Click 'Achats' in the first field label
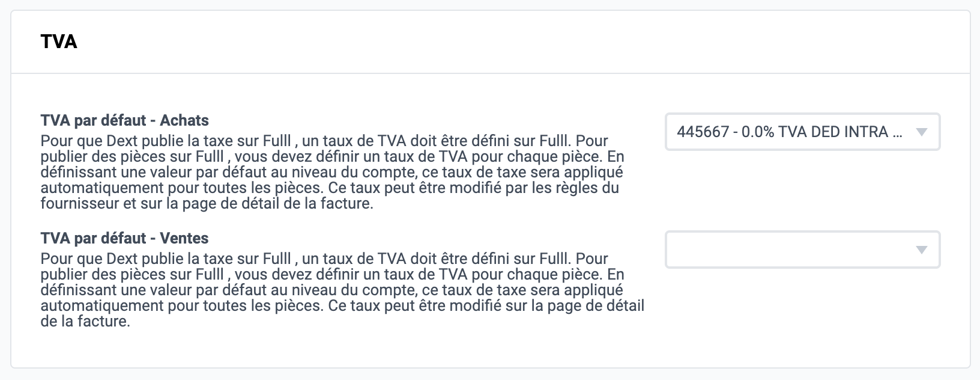The height and width of the screenshot is (380, 980). click(x=184, y=120)
